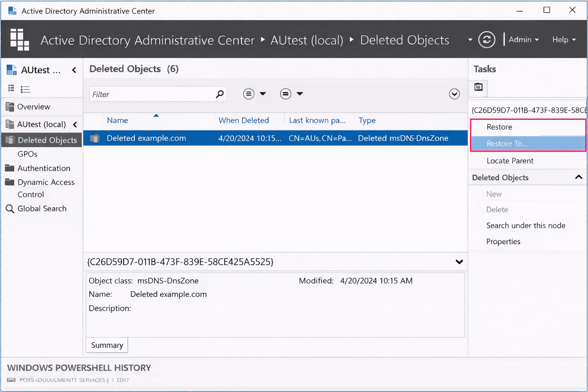
Task: Collapse the navigation pane with the left chevron
Action: click(x=74, y=70)
